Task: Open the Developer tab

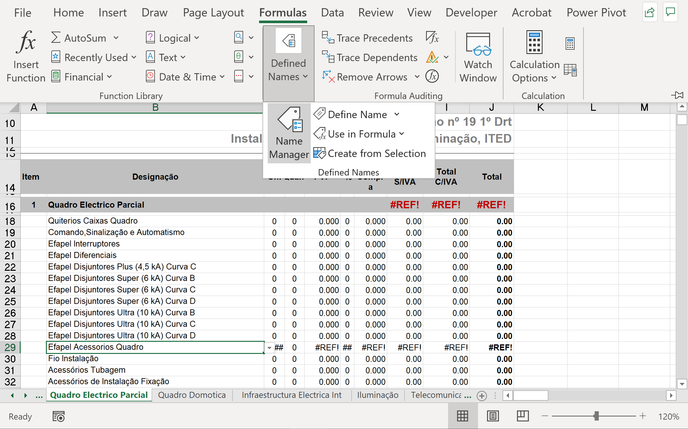Action: (471, 13)
